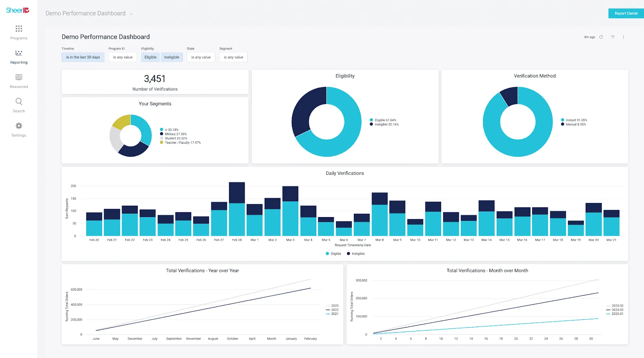Click the Report Center button
This screenshot has width=644, height=358.
click(626, 13)
